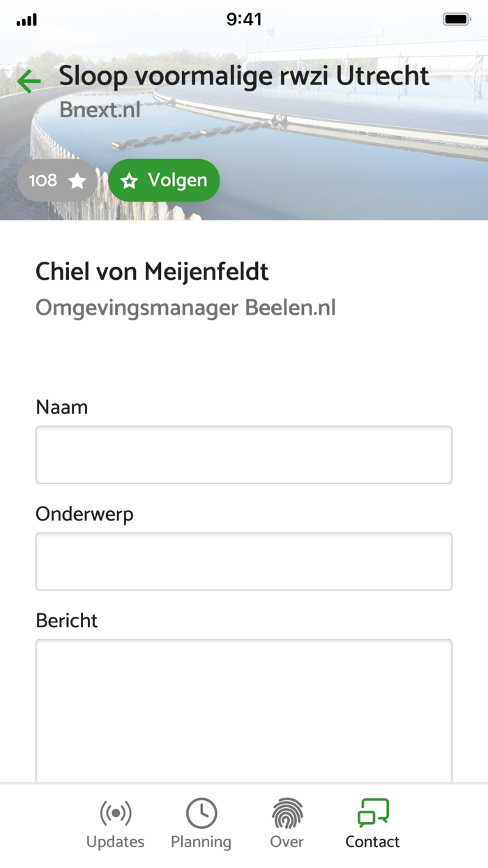Focus the Naam input field
488x868 pixels.
coord(244,455)
